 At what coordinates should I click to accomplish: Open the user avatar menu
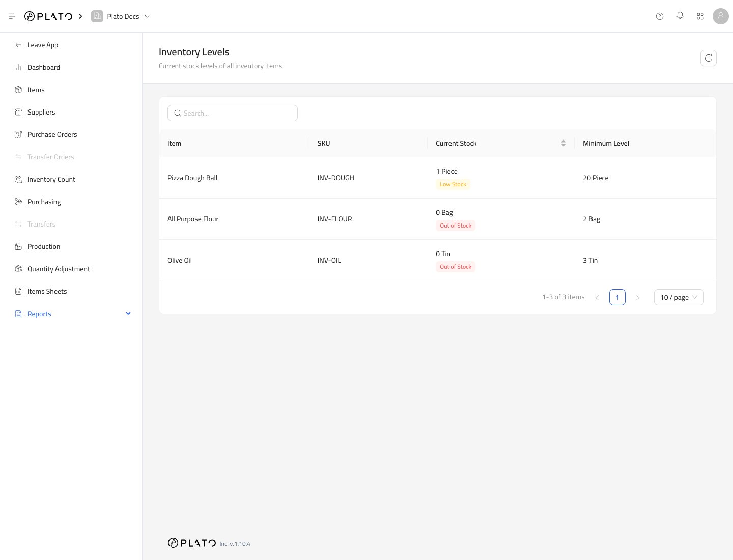click(x=721, y=16)
